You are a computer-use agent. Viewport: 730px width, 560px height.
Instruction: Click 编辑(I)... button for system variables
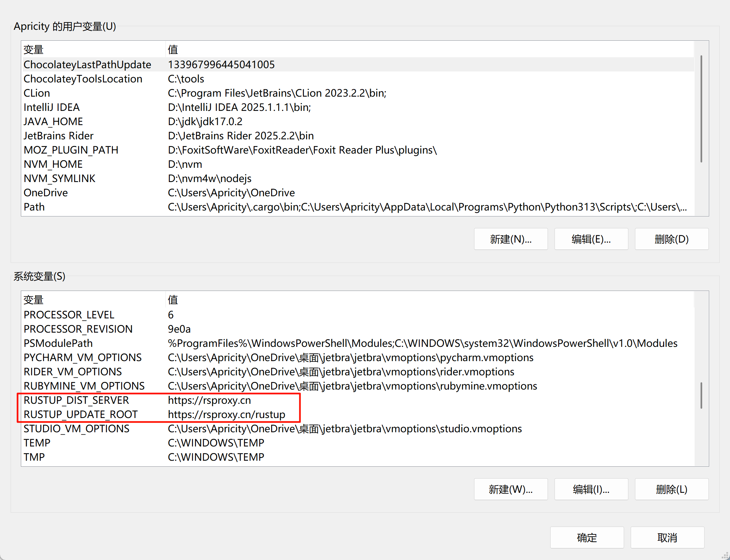coord(591,489)
